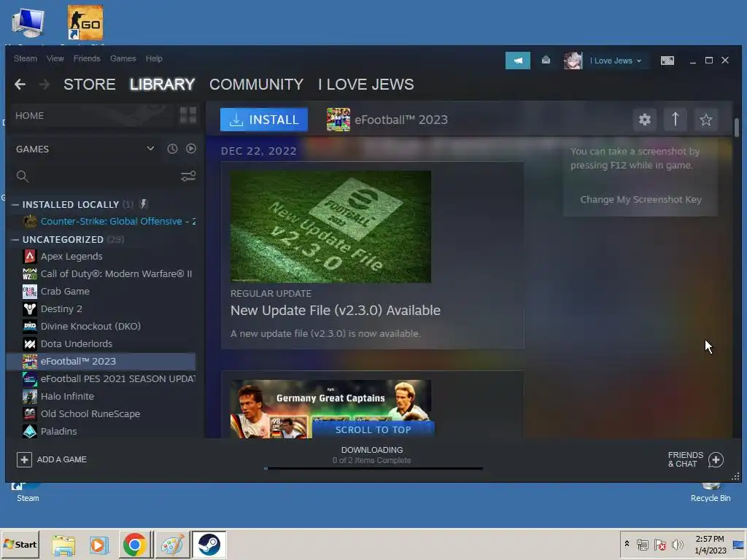Image resolution: width=747 pixels, height=560 pixels.
Task: Open eFootball 2023 manage gear icon
Action: (x=645, y=120)
